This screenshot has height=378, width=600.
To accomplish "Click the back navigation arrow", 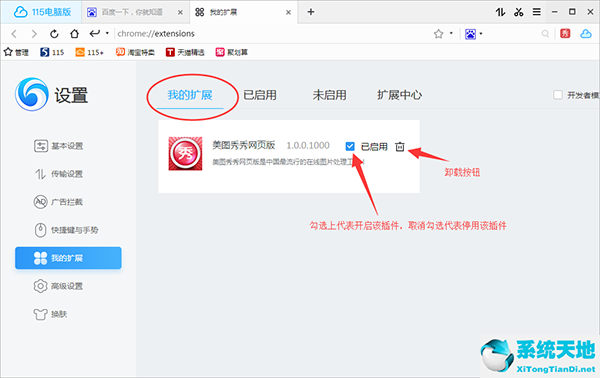I will point(14,34).
